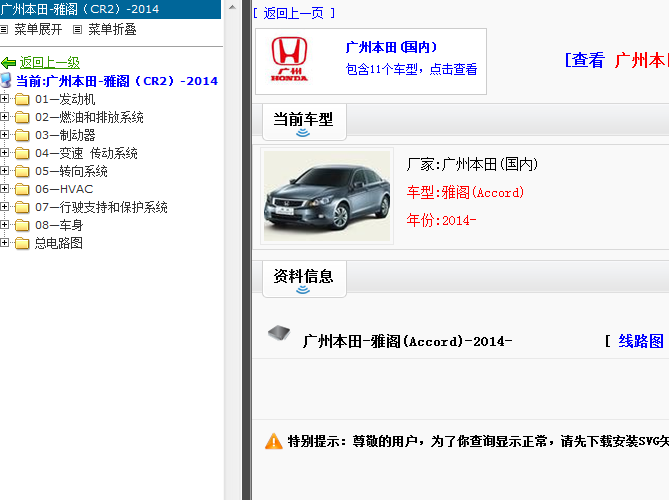
Task: Click the folder icon for 03—制动器
Action: point(22,135)
